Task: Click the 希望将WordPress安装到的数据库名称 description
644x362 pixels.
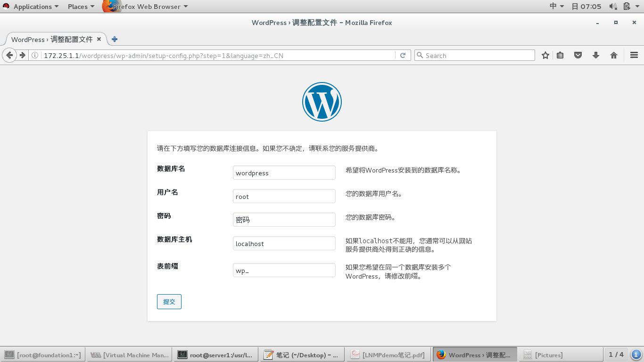Action: [404, 170]
